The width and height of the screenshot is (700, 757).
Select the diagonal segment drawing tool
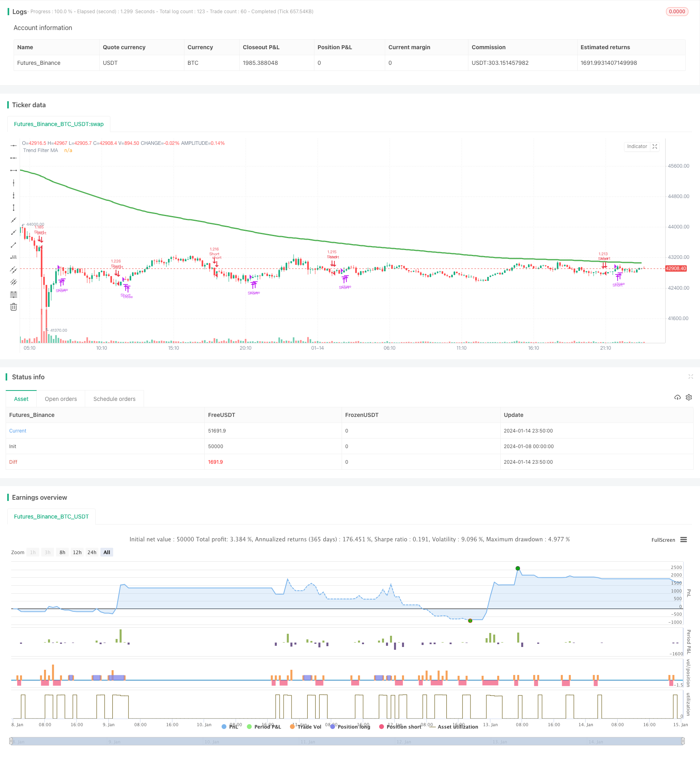click(x=14, y=245)
